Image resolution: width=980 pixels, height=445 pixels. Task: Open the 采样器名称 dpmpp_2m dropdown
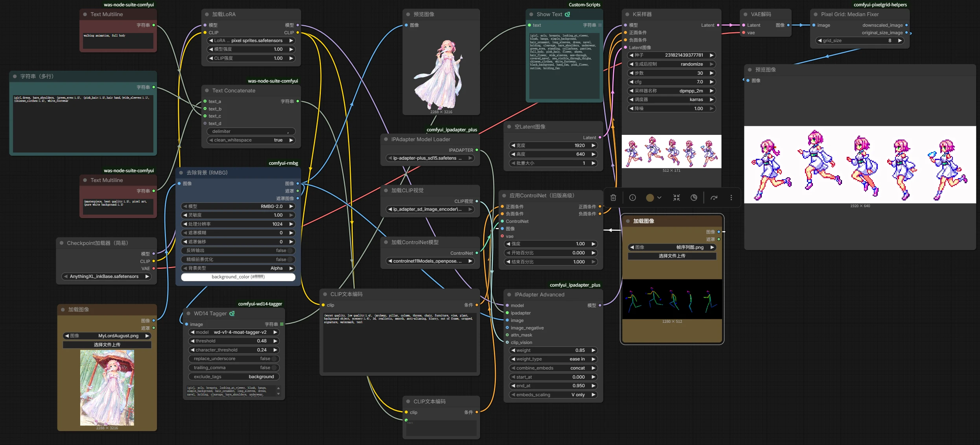(671, 91)
